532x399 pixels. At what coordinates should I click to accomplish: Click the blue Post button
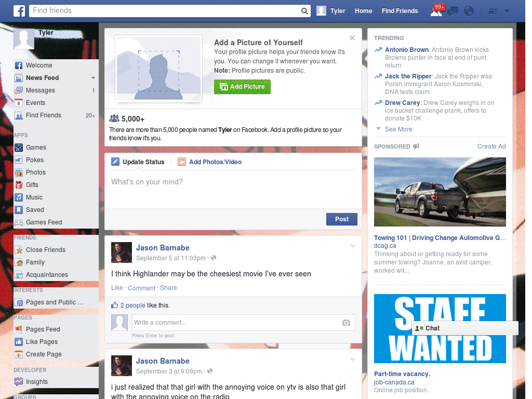tap(342, 219)
